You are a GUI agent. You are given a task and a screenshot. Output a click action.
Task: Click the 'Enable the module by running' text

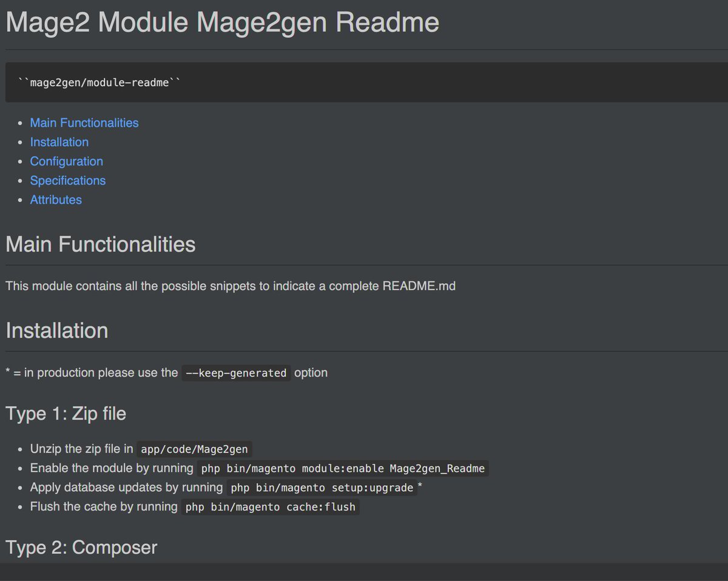point(112,469)
